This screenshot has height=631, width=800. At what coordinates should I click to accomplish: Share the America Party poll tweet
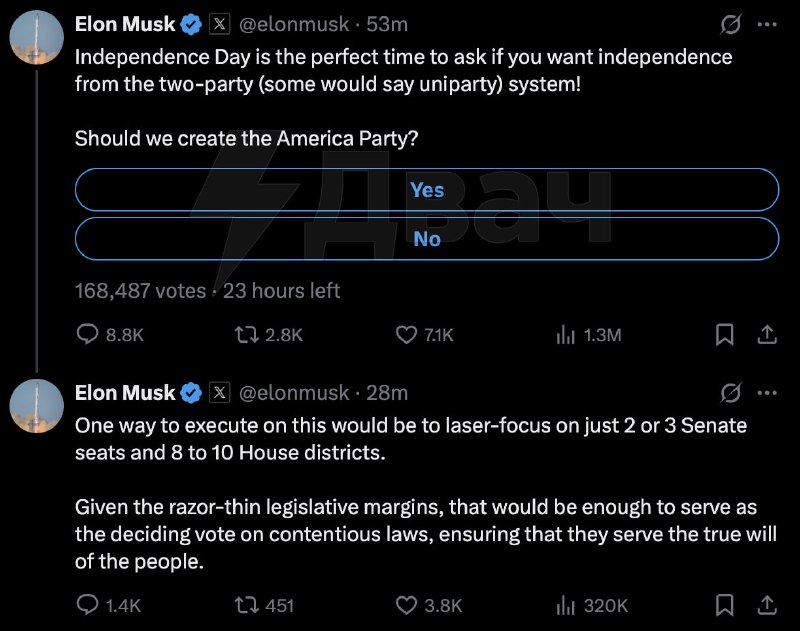767,335
